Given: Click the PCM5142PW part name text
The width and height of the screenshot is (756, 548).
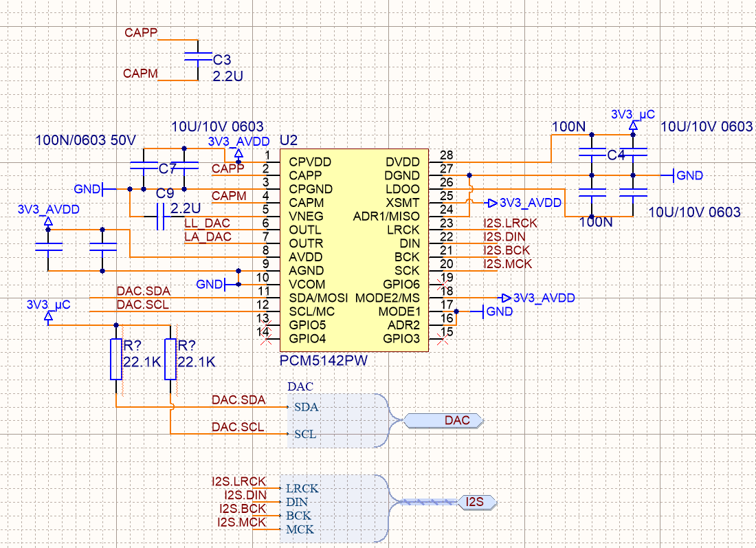Looking at the screenshot, I should click(x=324, y=361).
